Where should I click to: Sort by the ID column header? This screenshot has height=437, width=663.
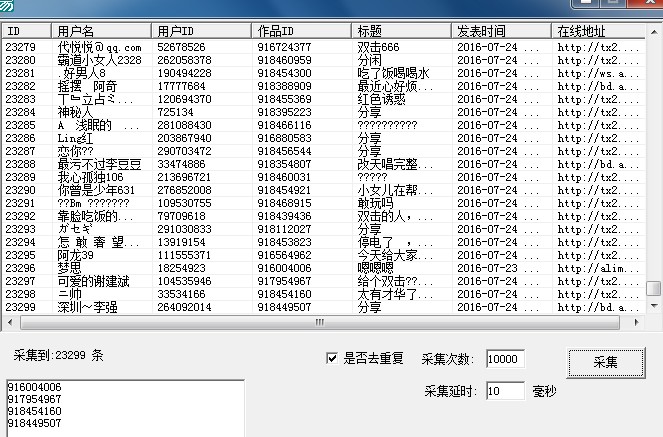click(x=27, y=31)
